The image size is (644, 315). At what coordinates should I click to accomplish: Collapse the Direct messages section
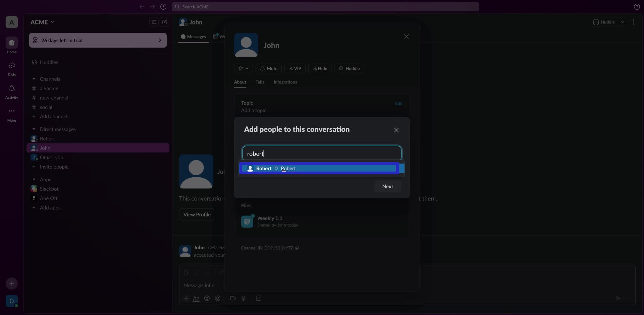coord(34,129)
